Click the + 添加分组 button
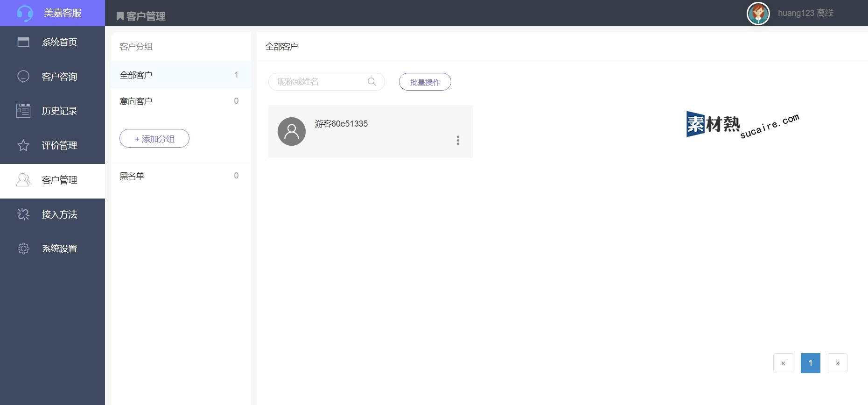The image size is (868, 405). tap(154, 138)
